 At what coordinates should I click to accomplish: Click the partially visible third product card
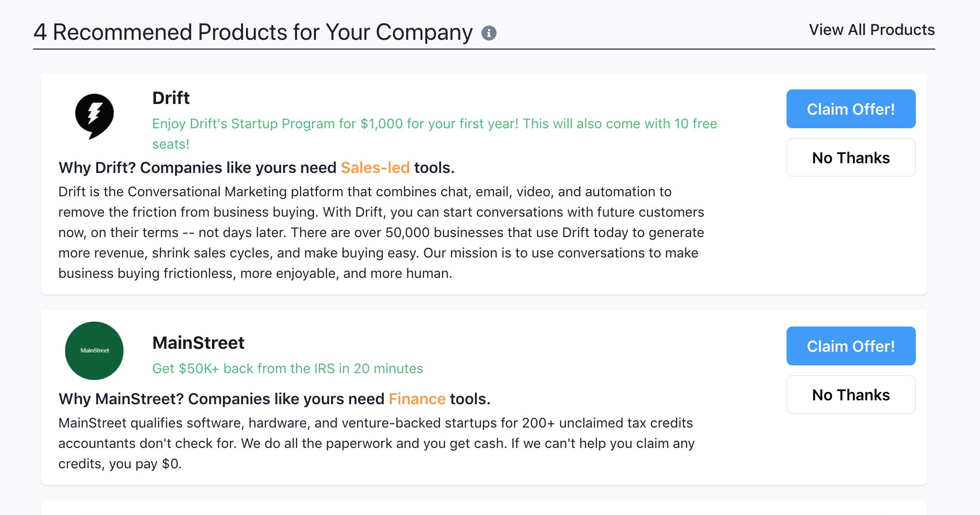(484, 508)
